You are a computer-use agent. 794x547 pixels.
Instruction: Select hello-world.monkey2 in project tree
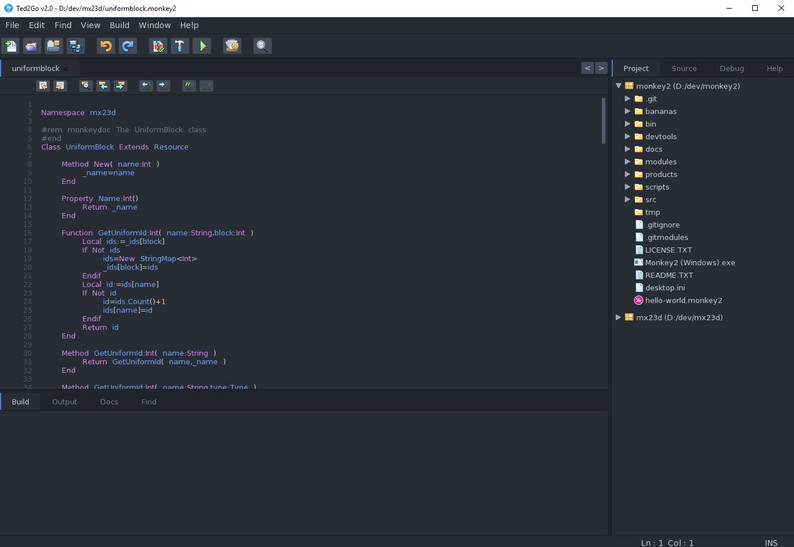click(683, 300)
